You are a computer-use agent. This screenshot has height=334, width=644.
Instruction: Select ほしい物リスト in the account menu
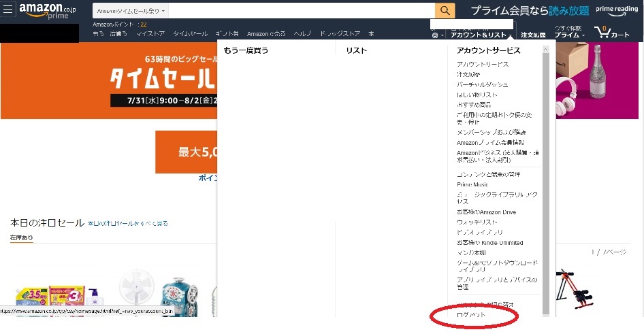(477, 95)
